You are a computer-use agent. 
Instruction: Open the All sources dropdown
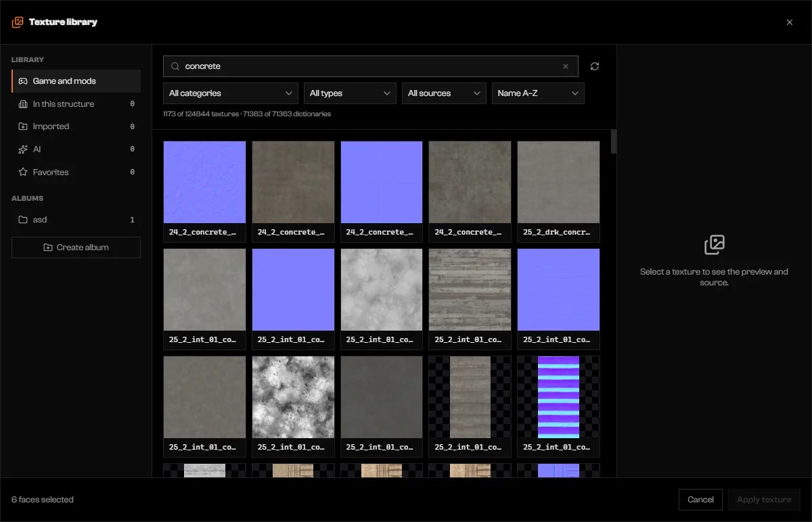445,93
